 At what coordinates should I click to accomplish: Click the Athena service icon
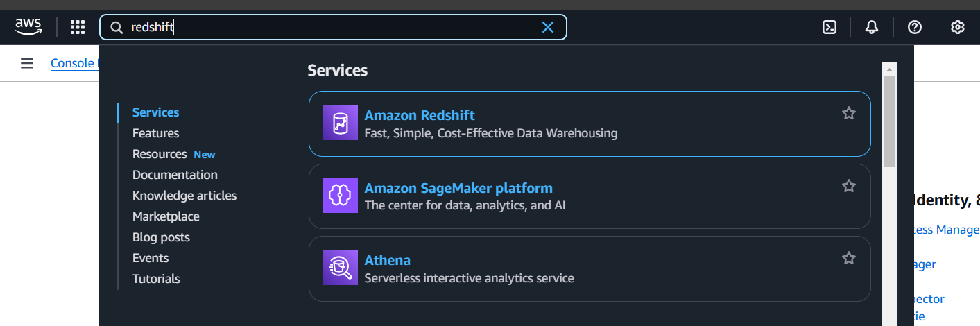point(341,268)
